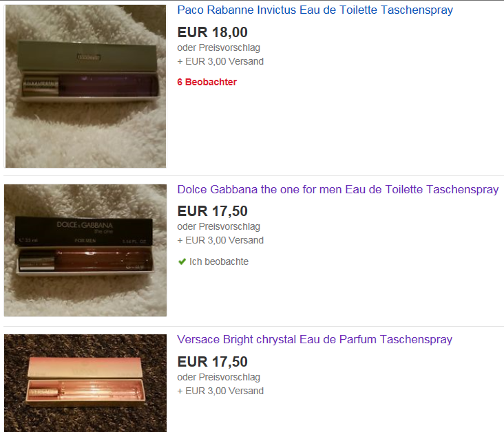This screenshot has height=432, width=504.
Task: Click Versace's EUR 17,50 price
Action: coord(213,362)
